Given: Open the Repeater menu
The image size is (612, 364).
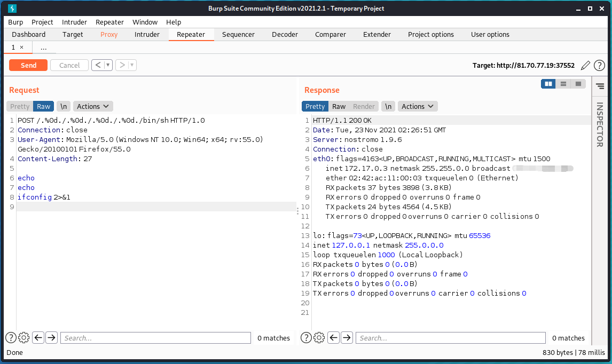Looking at the screenshot, I should tap(109, 22).
